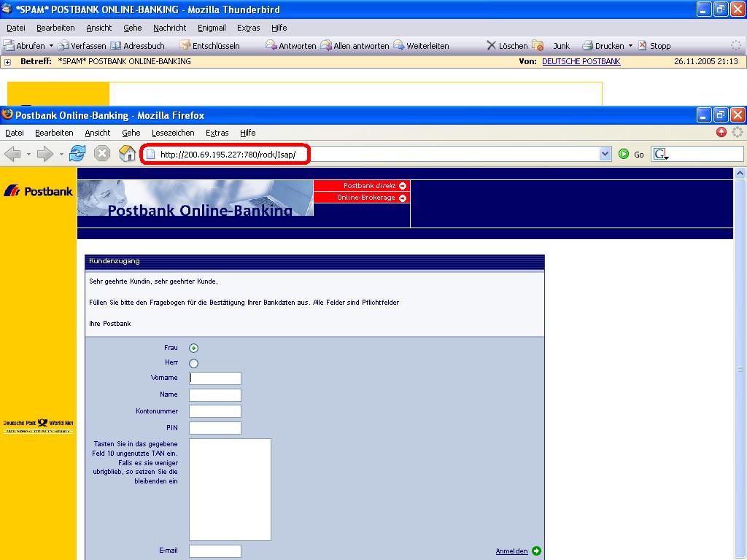Open the Abrufen dropdown arrow
This screenshot has width=747, height=560.
point(51,46)
